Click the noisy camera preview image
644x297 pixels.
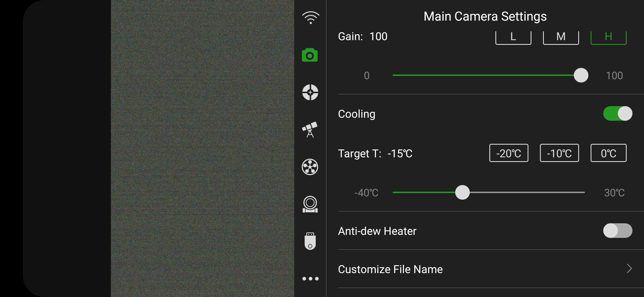[x=203, y=148]
